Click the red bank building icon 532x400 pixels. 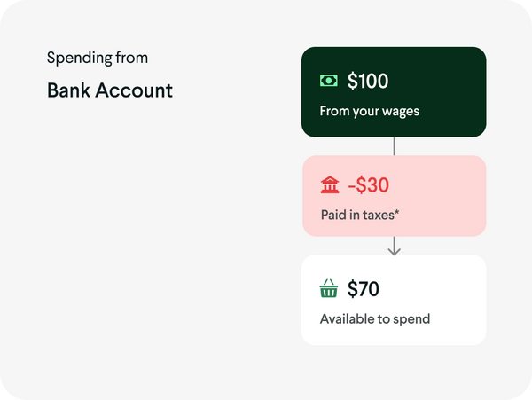(330, 185)
